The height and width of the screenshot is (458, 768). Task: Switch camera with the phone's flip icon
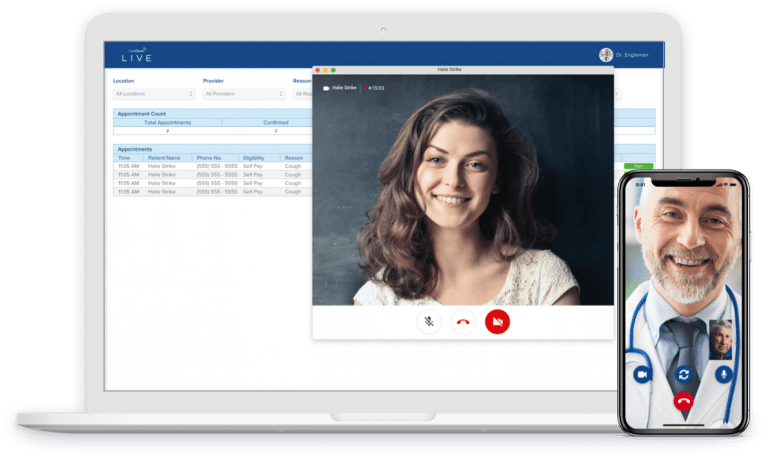[683, 373]
